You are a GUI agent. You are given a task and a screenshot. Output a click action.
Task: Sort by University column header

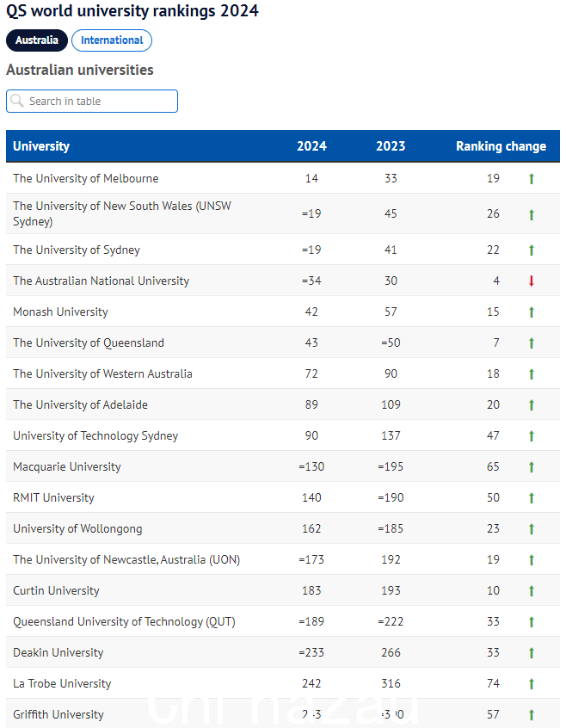pyautogui.click(x=41, y=146)
